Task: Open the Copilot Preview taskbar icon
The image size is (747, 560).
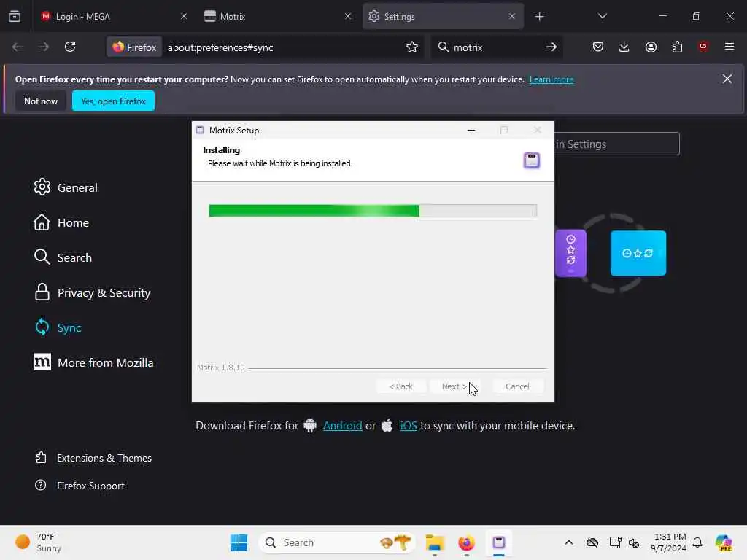Action: pyautogui.click(x=723, y=542)
